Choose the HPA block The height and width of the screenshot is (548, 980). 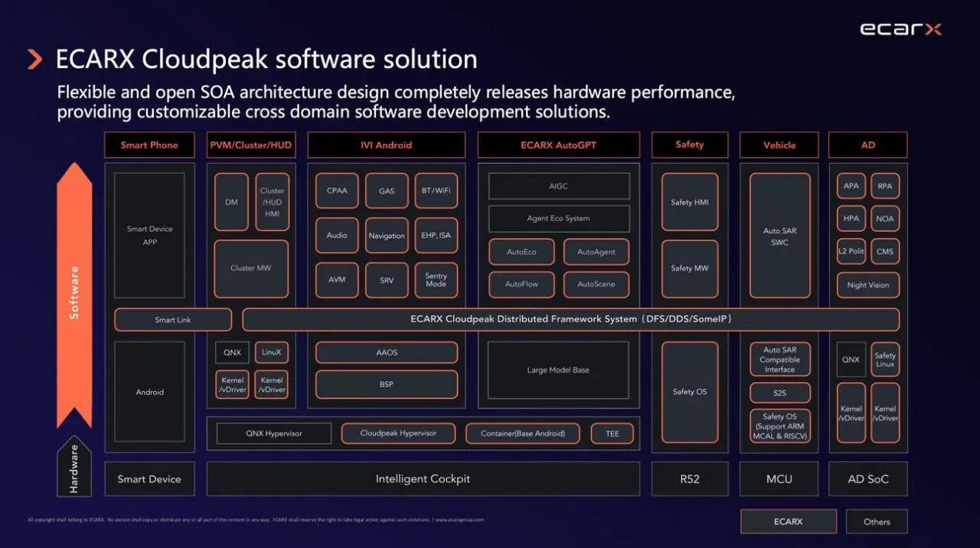click(x=851, y=219)
